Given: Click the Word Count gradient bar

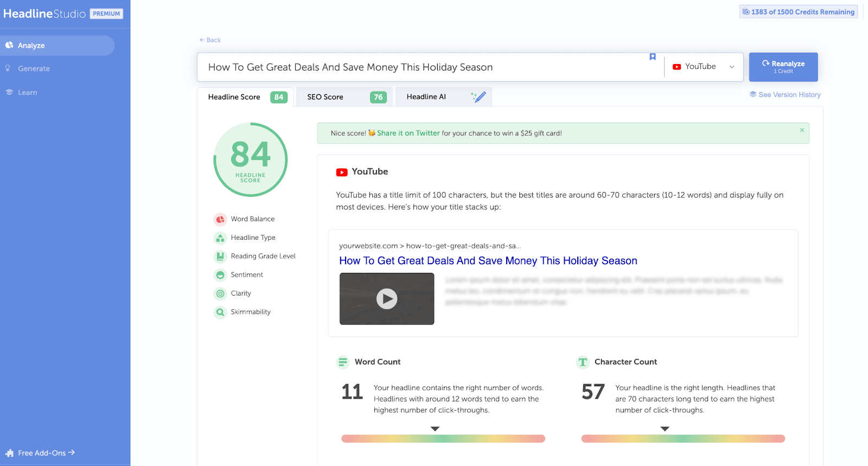Looking at the screenshot, I should coord(443,439).
